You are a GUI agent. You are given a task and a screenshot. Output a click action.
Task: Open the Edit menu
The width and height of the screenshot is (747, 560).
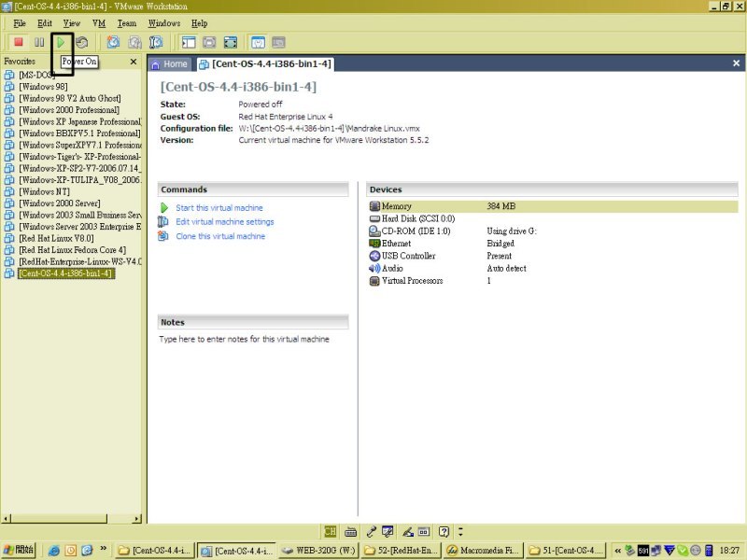pos(45,23)
